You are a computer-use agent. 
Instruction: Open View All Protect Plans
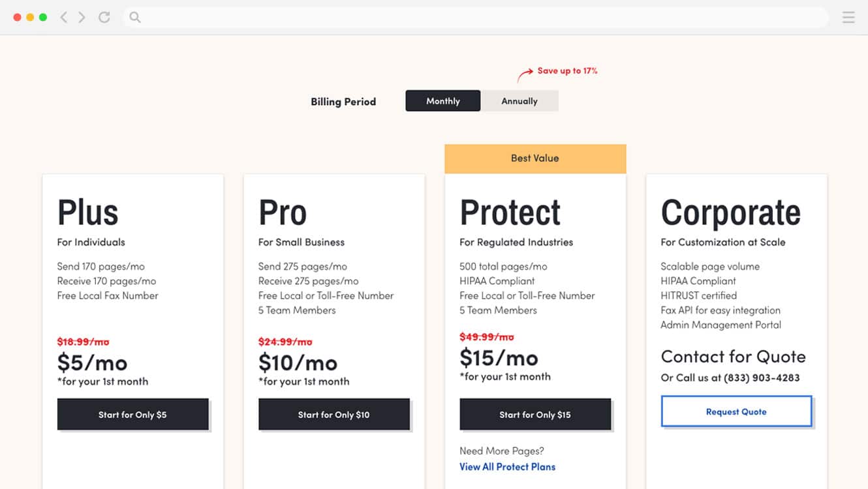(x=507, y=466)
